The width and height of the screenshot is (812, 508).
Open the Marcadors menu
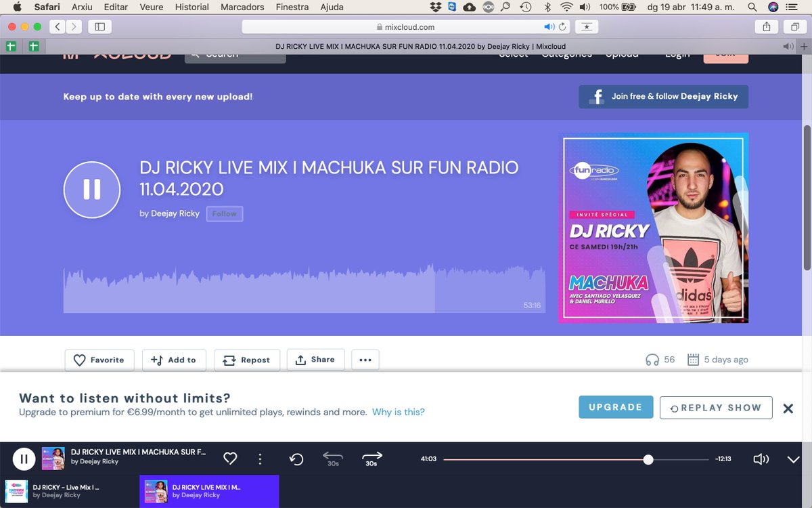click(242, 7)
